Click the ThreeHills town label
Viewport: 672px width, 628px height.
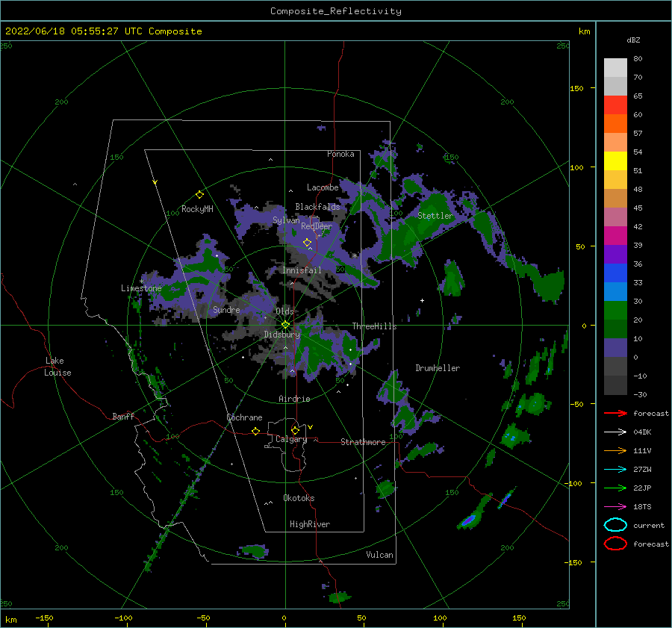pos(374,326)
